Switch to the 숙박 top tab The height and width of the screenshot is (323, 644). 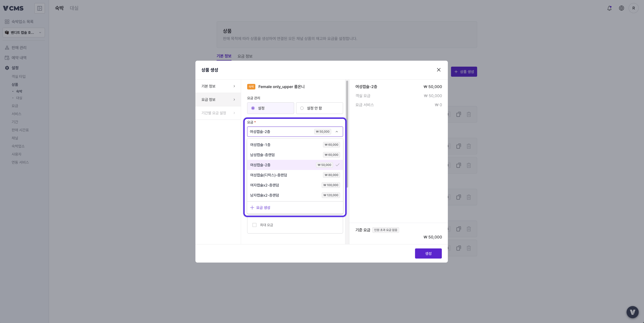[59, 8]
